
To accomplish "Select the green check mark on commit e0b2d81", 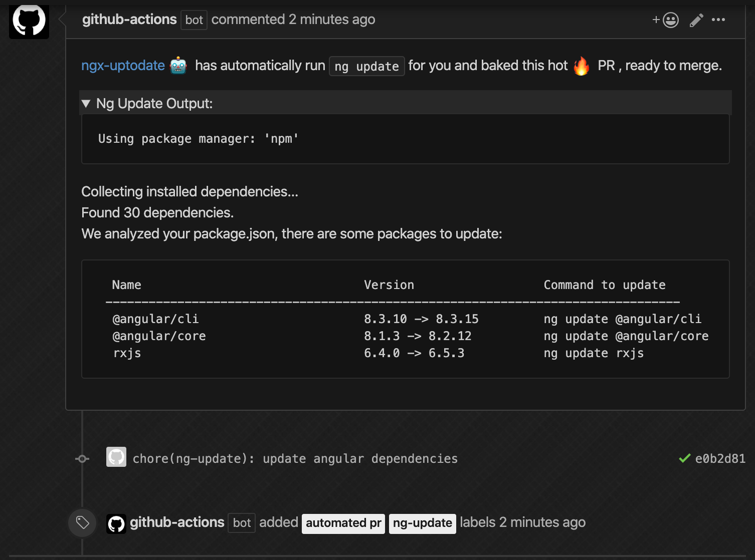I will tap(684, 458).
